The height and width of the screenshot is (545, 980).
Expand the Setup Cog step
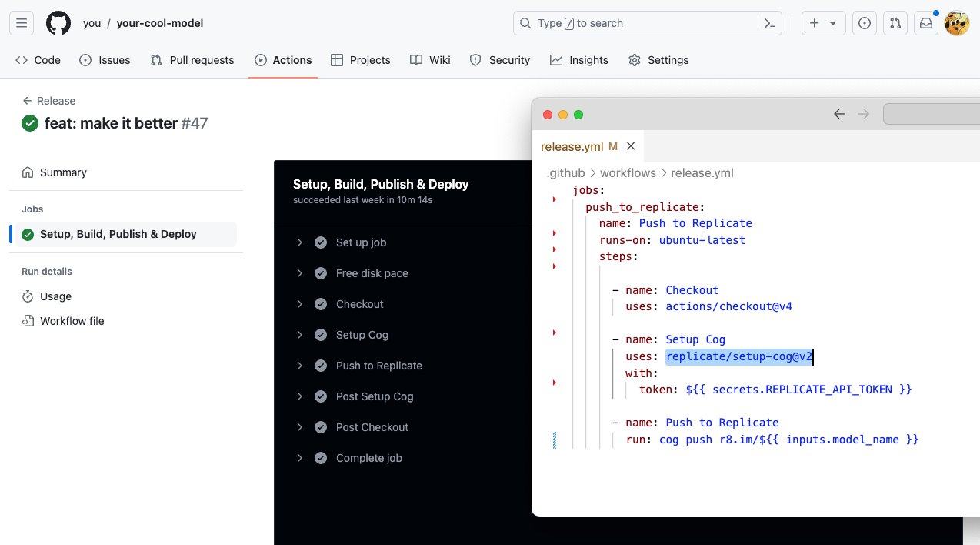tap(300, 335)
